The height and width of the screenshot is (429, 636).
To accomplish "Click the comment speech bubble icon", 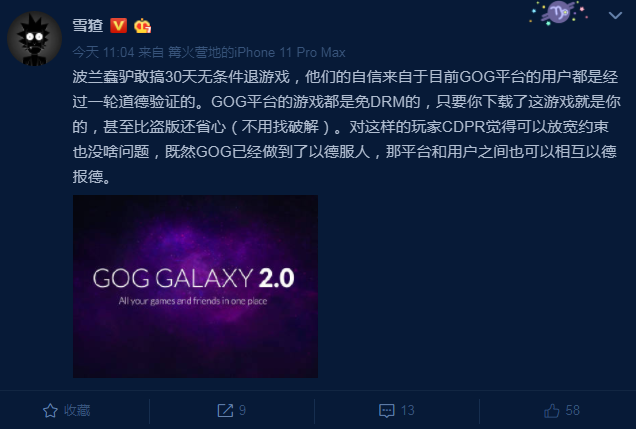I will [386, 410].
